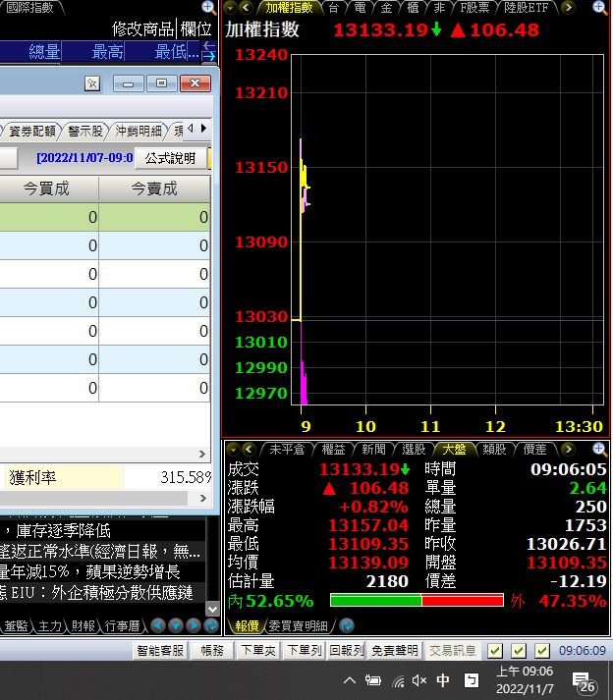Open the taskbar clock showing 上午 09:06

tap(525, 680)
